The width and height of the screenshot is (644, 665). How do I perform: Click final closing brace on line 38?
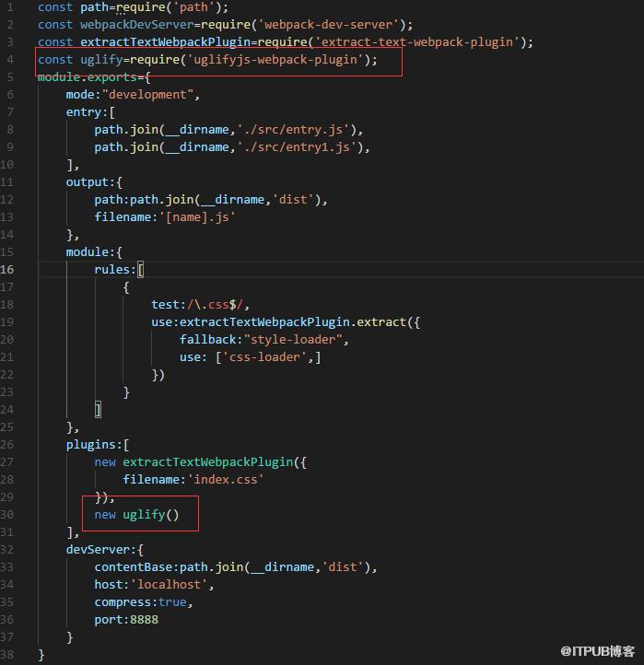(41, 654)
